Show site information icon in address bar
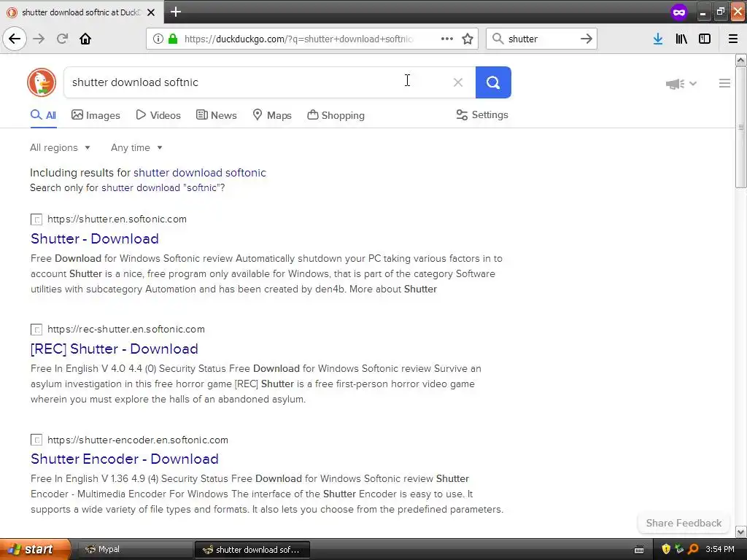The width and height of the screenshot is (747, 560). [x=158, y=39]
